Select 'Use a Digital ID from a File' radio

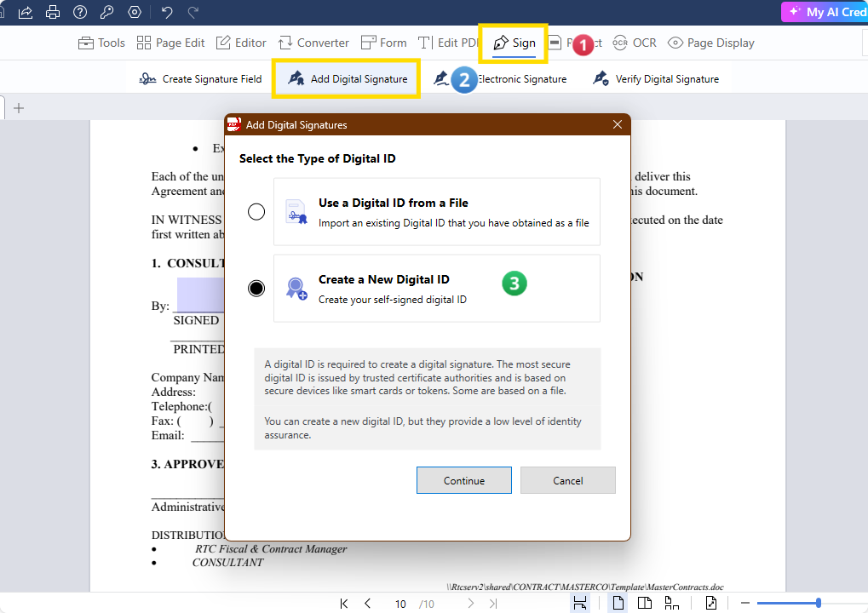coord(256,212)
